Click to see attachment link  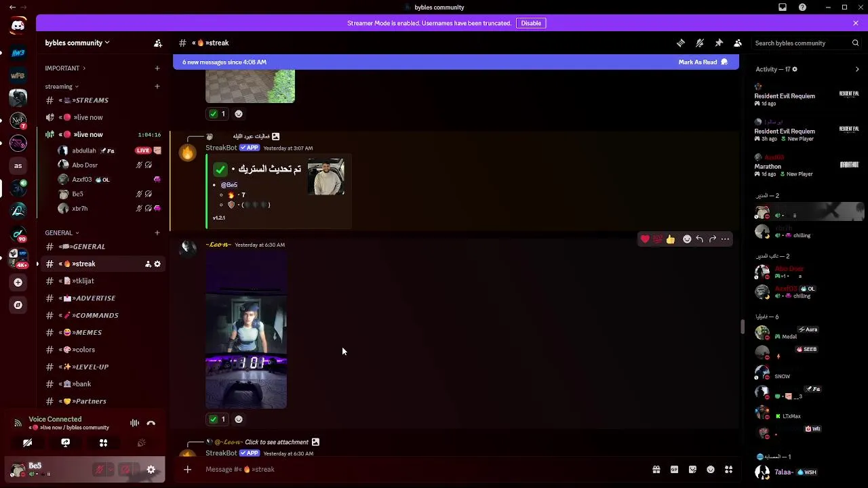[x=277, y=442]
